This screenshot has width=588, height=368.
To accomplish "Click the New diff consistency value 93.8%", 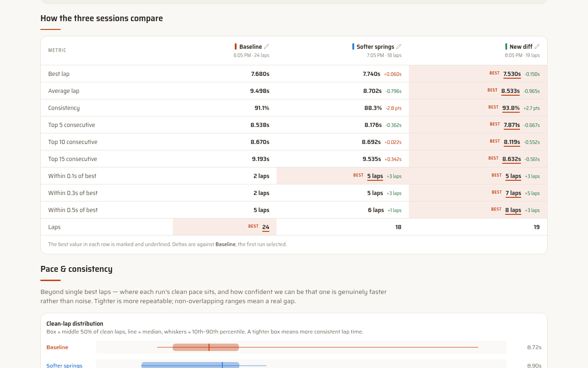I will (x=511, y=108).
